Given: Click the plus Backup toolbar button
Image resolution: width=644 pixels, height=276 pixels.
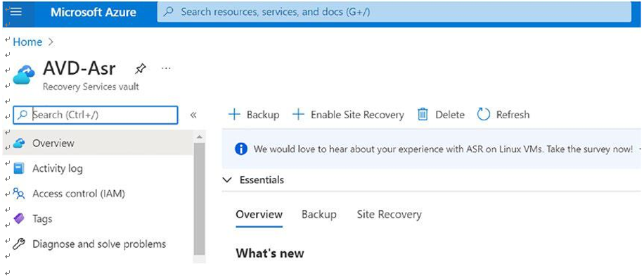Looking at the screenshot, I should [254, 114].
